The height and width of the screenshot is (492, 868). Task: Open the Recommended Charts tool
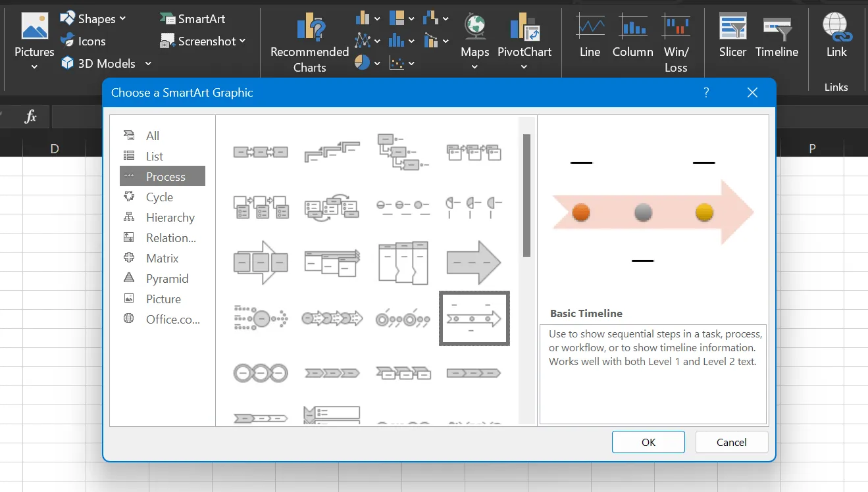pos(309,43)
